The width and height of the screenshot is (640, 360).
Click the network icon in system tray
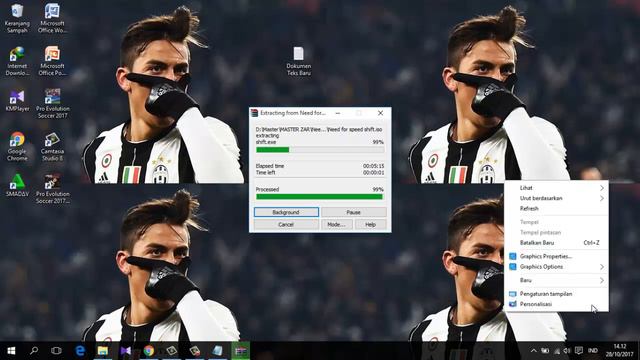(556, 351)
